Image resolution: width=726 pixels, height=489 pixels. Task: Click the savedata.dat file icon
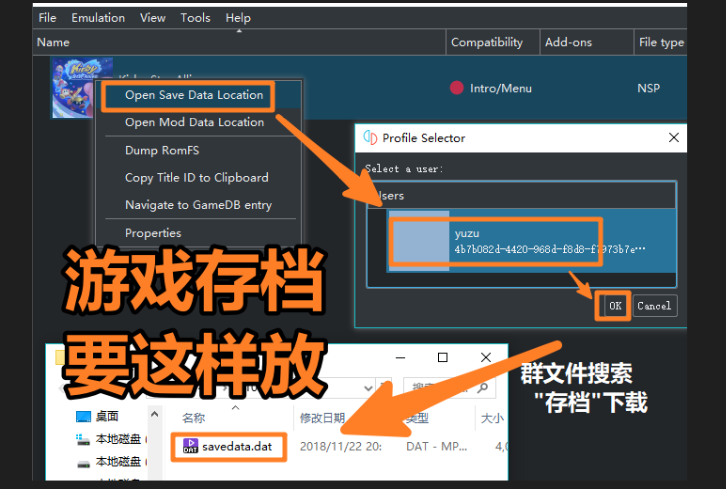click(190, 446)
